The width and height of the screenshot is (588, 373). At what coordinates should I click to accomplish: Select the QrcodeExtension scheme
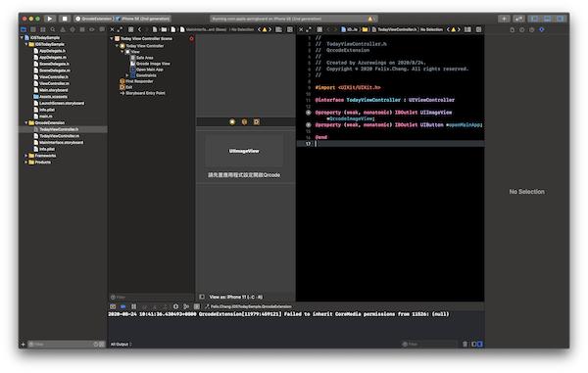click(x=93, y=19)
